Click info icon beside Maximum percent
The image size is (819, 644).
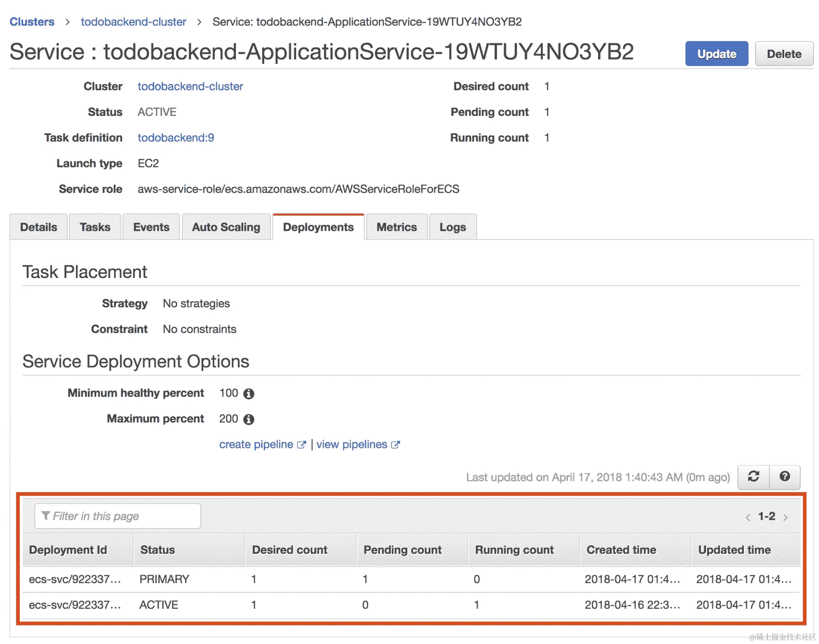(249, 419)
